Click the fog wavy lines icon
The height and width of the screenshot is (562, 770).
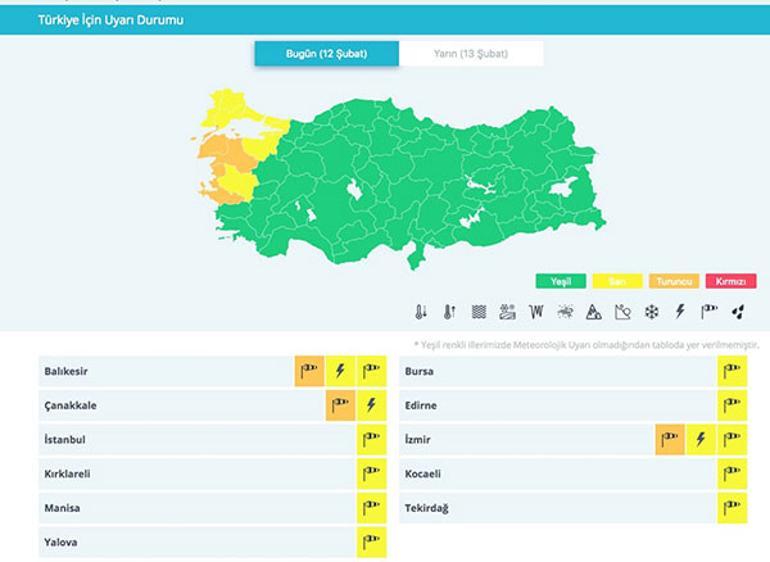[x=479, y=312]
